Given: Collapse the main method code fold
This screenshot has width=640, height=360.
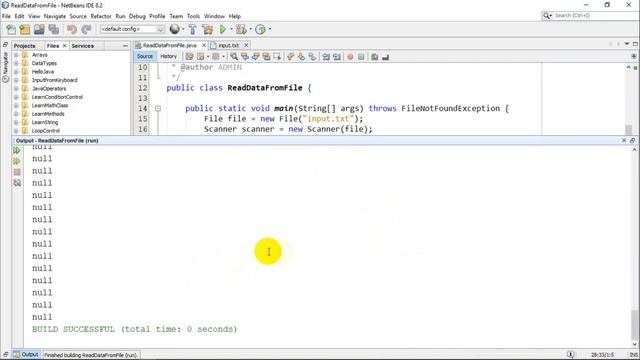Looking at the screenshot, I should [x=158, y=109].
